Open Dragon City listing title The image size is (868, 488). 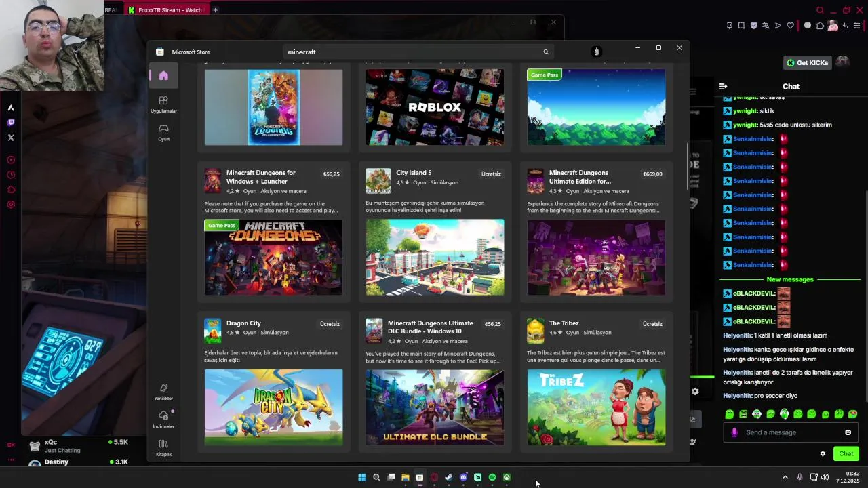tap(243, 323)
